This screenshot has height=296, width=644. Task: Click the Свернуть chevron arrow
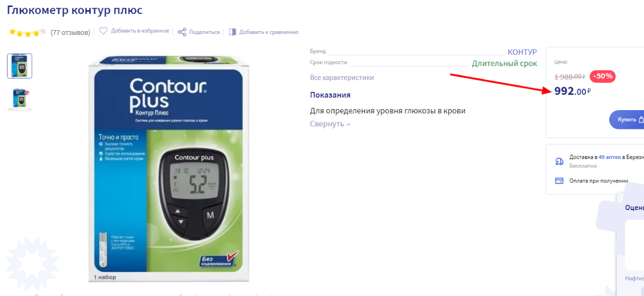coord(349,125)
